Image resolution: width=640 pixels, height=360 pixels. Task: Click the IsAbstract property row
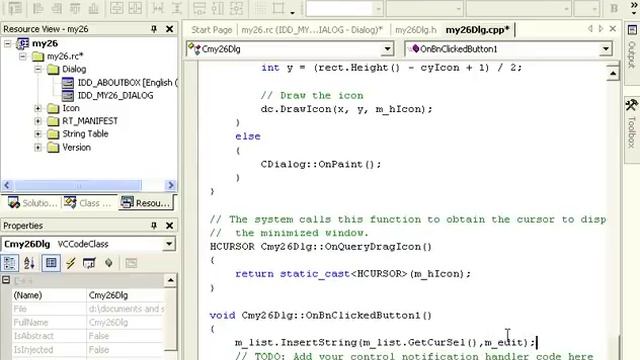pyautogui.click(x=88, y=336)
